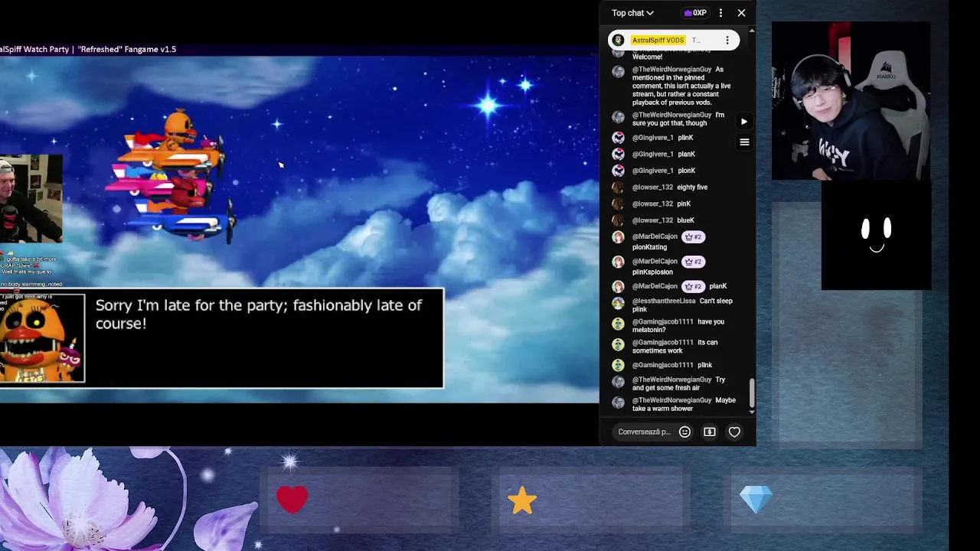The image size is (980, 551).
Task: Click @Gingivere_1 avatar beside planK
Action: tap(619, 155)
